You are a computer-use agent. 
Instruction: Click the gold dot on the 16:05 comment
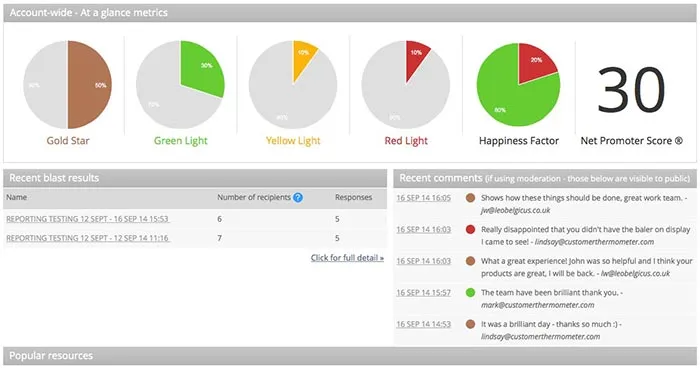click(470, 198)
